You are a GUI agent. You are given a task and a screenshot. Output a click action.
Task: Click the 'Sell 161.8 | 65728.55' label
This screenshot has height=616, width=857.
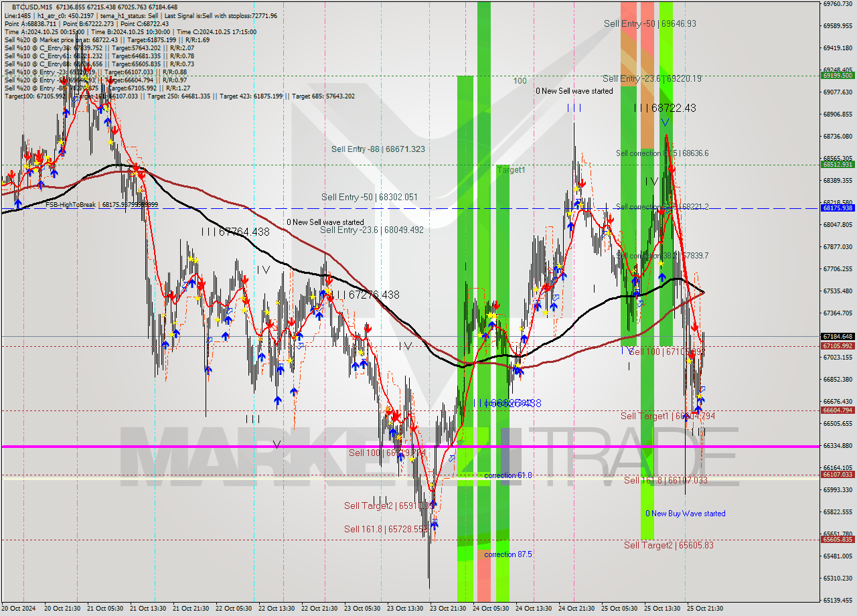(386, 529)
